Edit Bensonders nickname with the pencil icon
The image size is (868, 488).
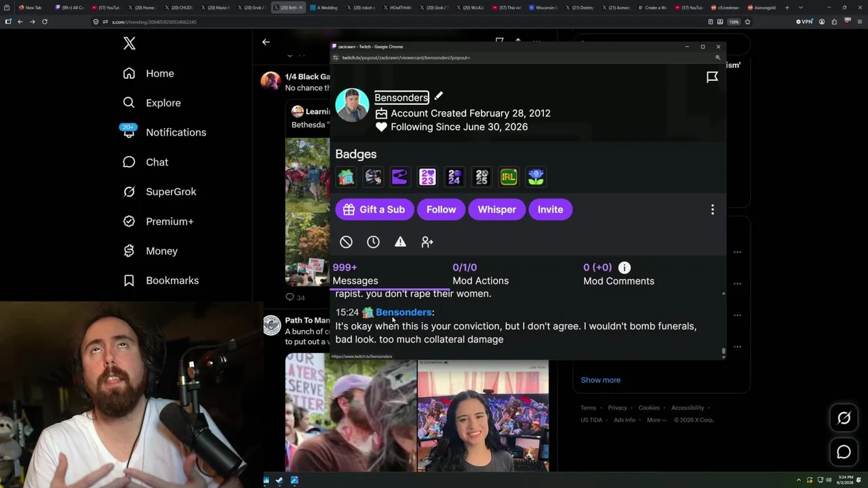click(439, 96)
